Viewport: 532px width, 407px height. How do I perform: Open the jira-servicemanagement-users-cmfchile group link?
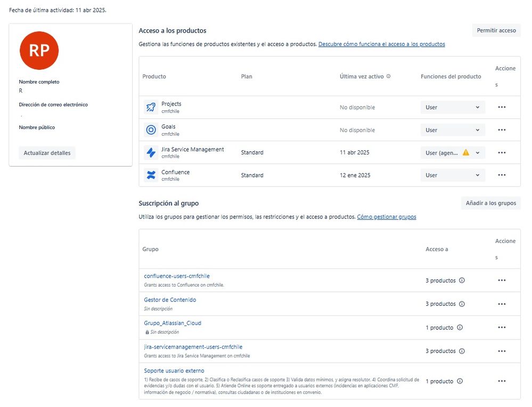[x=193, y=347]
